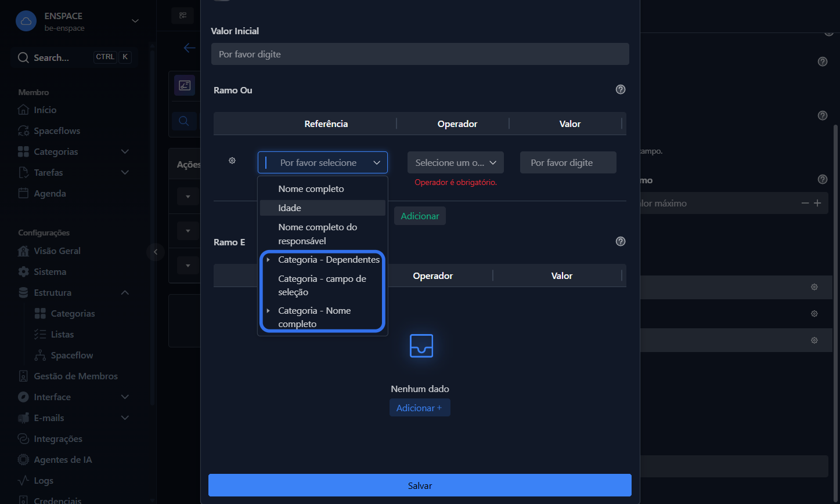
Task: Select 'Nome completo' from the list
Action: (x=323, y=188)
